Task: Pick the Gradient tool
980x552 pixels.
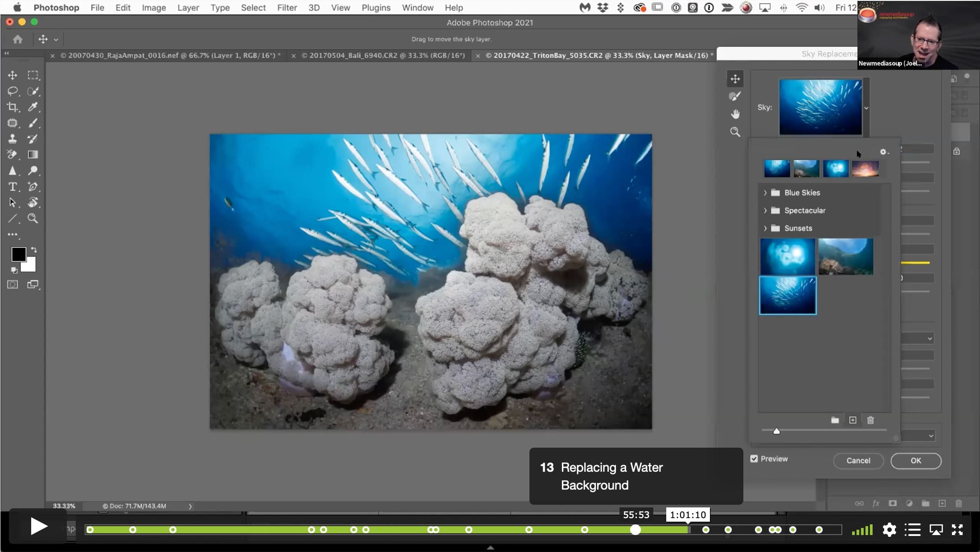Action: click(x=33, y=154)
